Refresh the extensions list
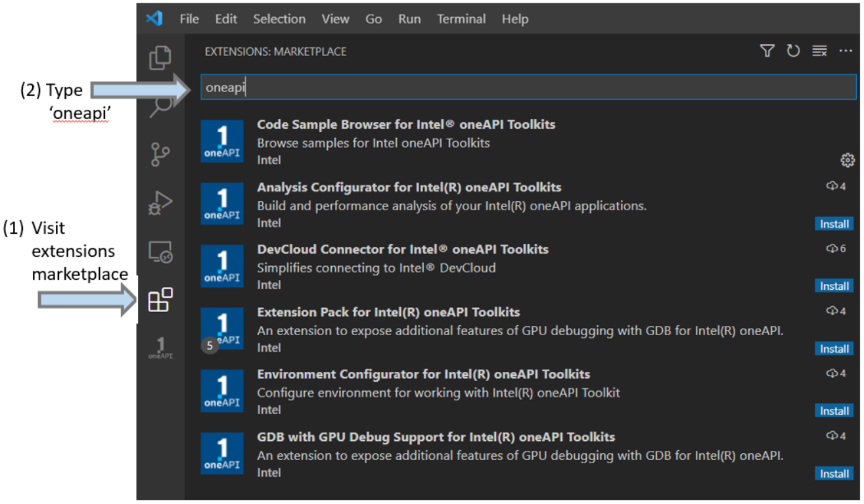The height and width of the screenshot is (504, 864). [x=793, y=51]
